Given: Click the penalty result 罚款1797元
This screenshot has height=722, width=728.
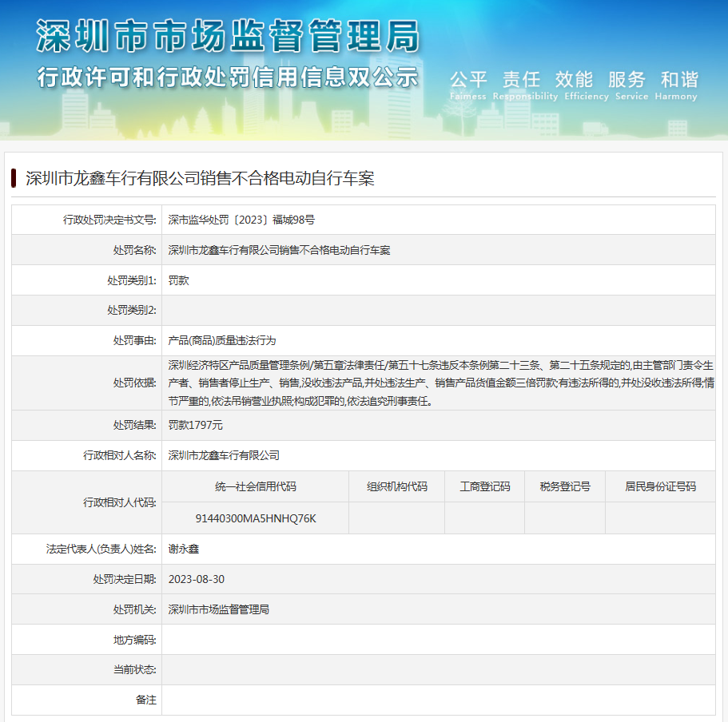Looking at the screenshot, I should coord(193,425).
